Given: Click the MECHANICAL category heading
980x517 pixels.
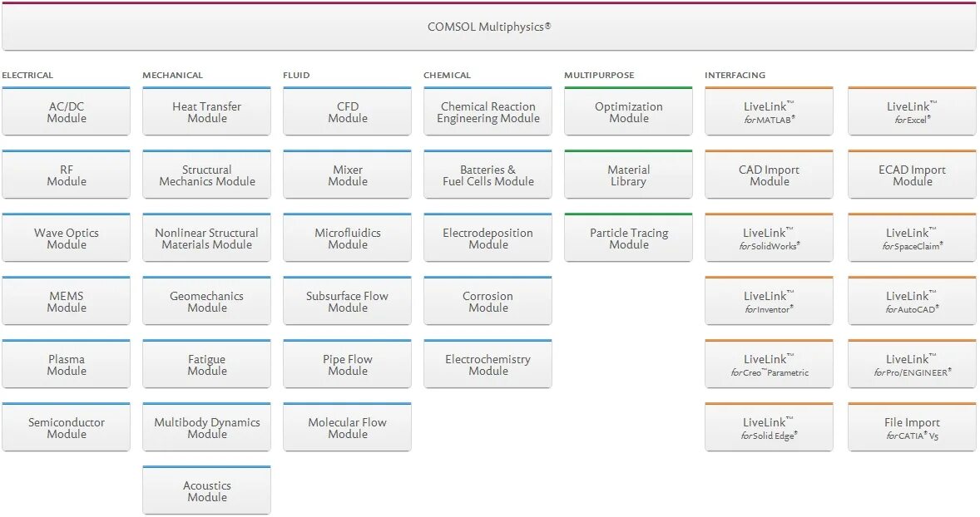Looking at the screenshot, I should click(172, 75).
